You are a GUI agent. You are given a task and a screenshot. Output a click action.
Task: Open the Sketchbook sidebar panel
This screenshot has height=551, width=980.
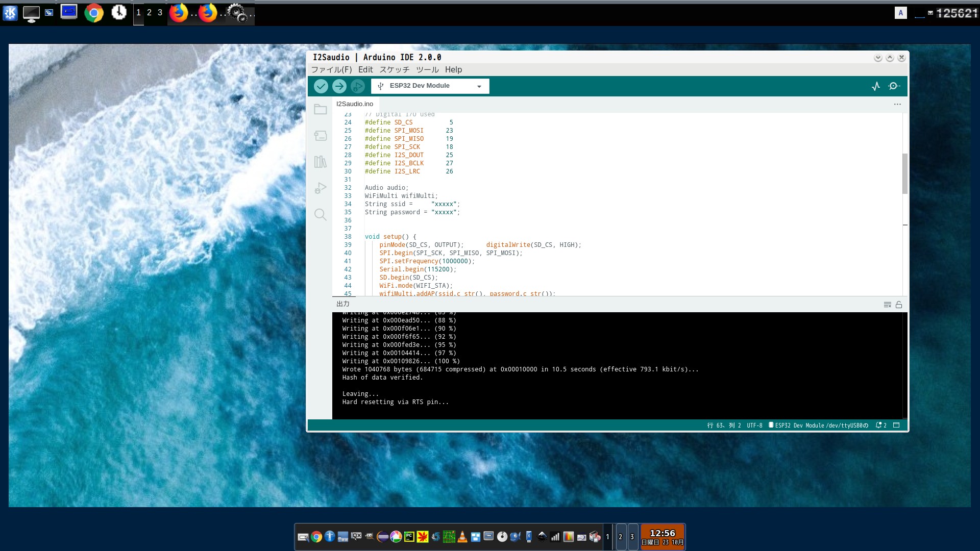321,109
